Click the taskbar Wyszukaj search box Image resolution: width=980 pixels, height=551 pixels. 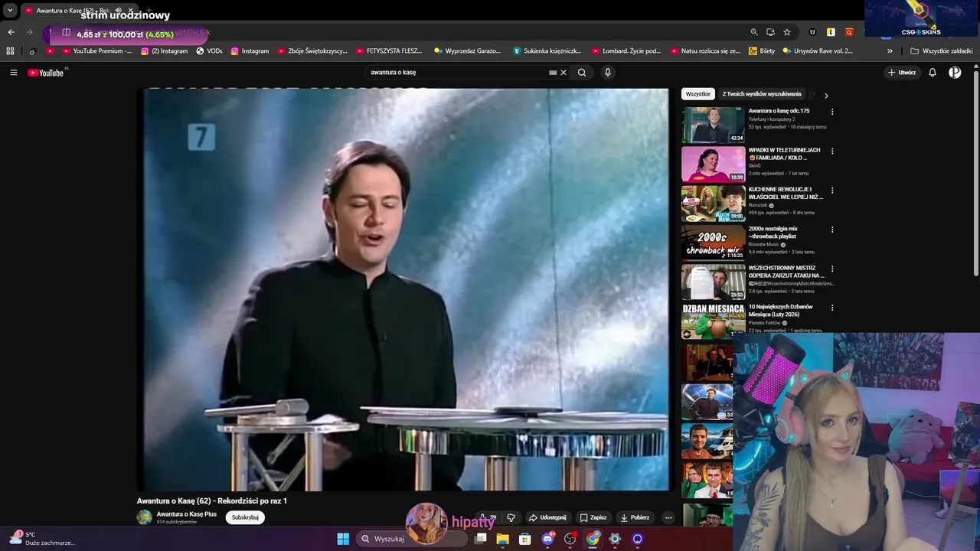coord(412,539)
